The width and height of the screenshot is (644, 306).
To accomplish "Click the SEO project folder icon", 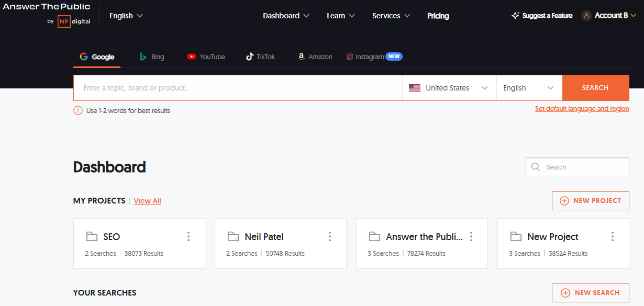I will (92, 236).
